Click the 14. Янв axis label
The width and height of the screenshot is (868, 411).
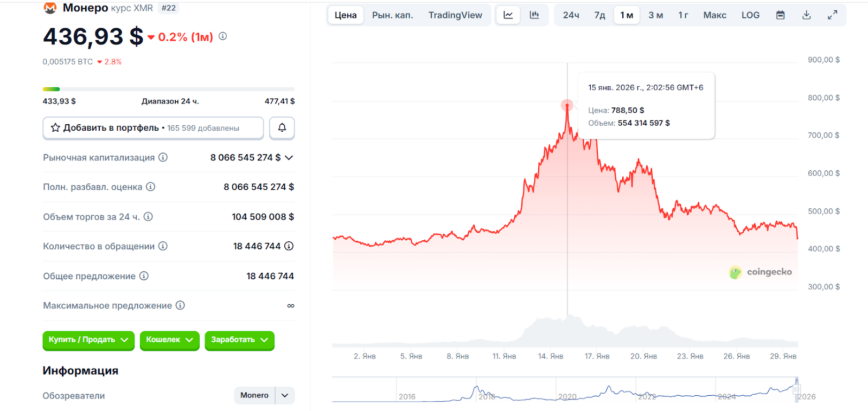[551, 356]
